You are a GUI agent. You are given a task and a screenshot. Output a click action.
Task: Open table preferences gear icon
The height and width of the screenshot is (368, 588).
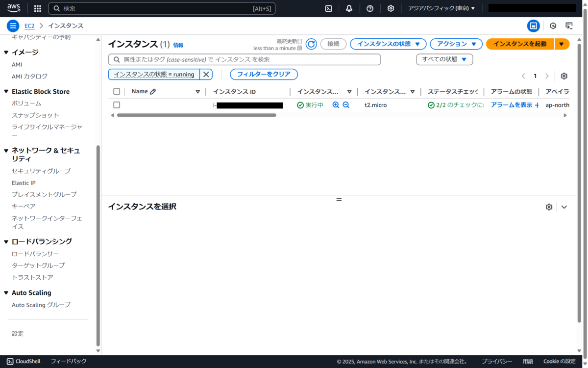pos(564,76)
